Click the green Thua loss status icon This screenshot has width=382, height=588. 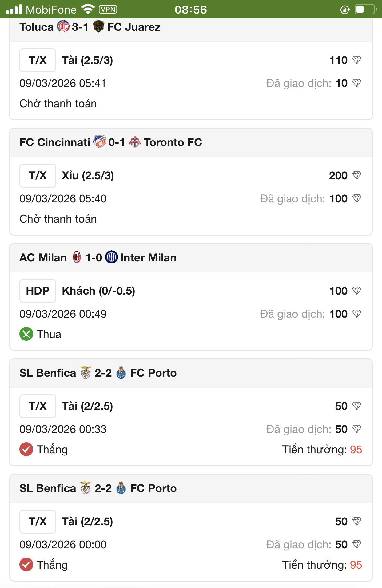26,334
